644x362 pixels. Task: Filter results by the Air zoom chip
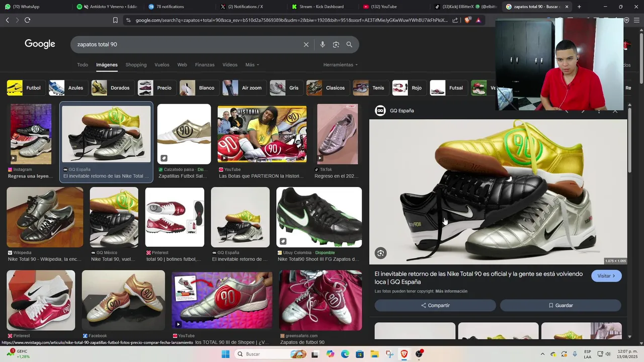point(244,88)
